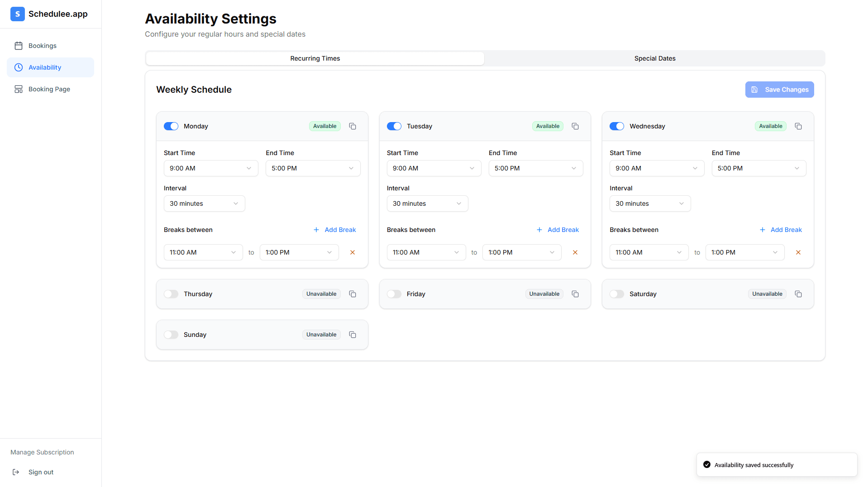Open Wednesday's break start 11:00 AM dropdown
The image size is (868, 487).
point(649,252)
